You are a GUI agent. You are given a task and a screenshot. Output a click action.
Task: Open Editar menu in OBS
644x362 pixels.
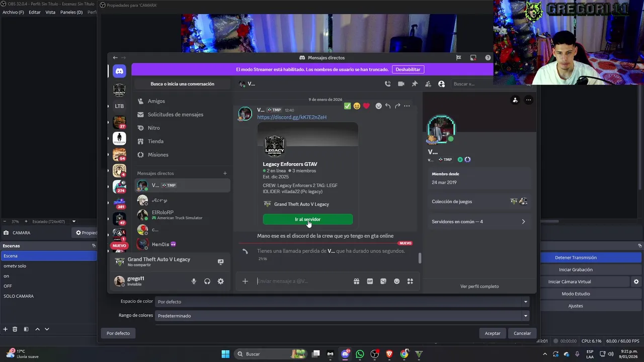coord(35,12)
